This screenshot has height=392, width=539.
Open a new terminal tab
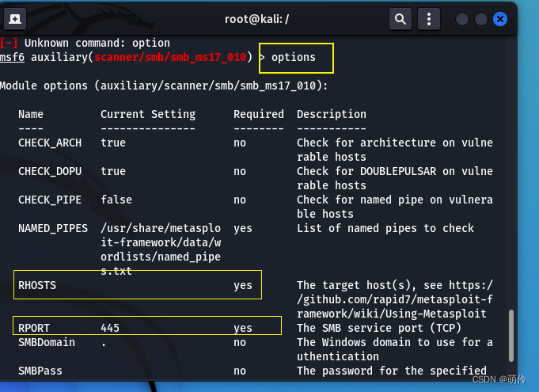tap(15, 19)
